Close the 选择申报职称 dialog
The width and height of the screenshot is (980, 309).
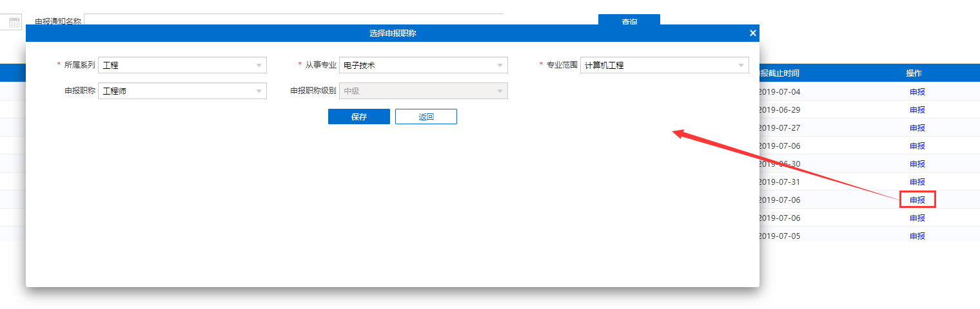(752, 33)
